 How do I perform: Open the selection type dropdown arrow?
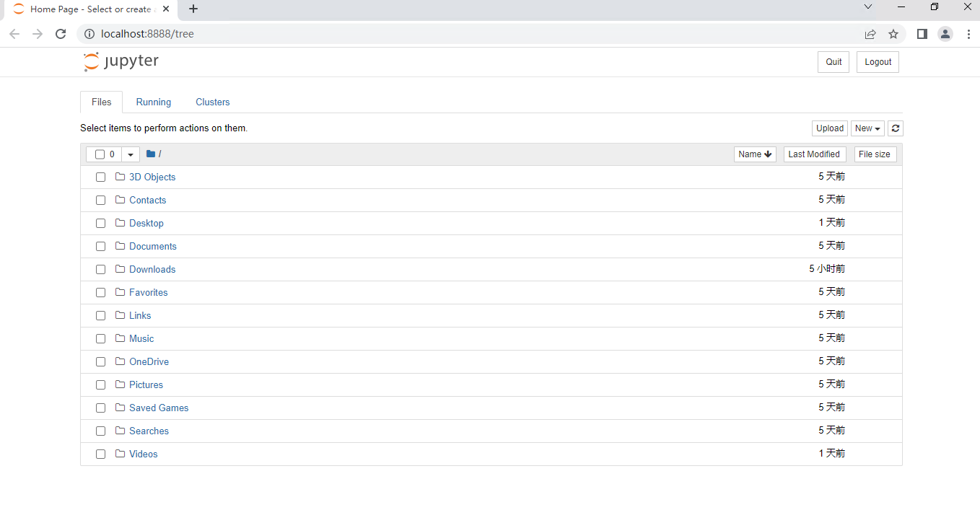pos(131,154)
